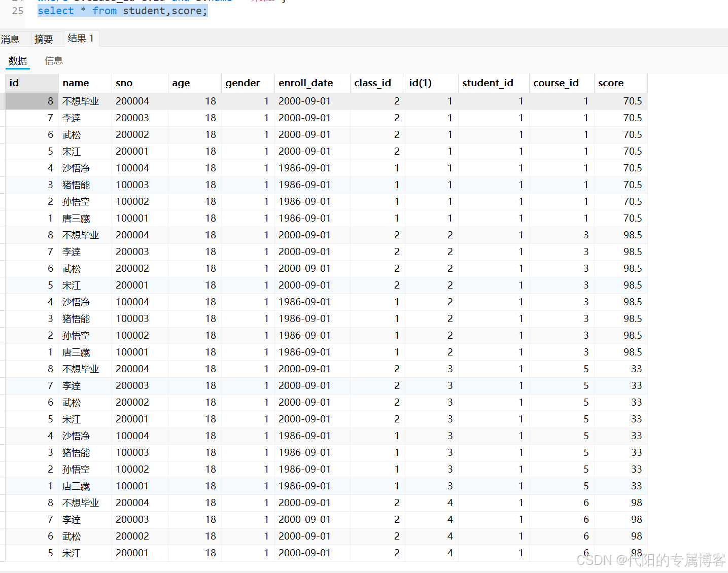Select the 结果 1 tab

(81, 38)
